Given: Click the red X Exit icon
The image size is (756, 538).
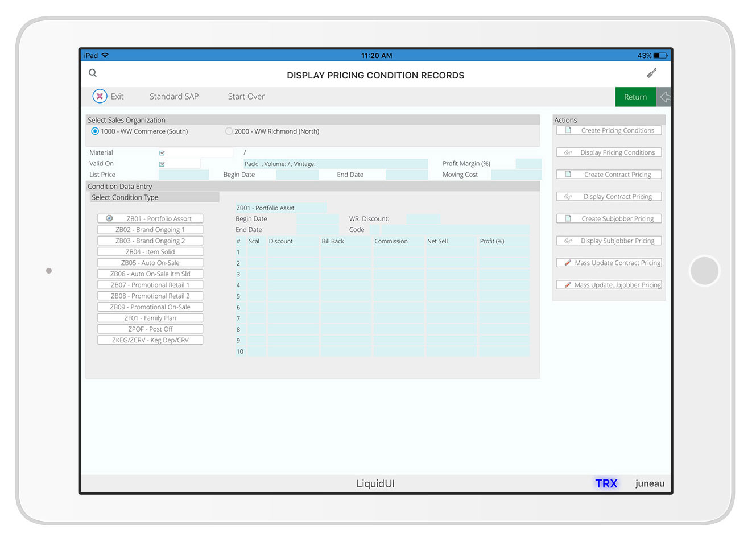Looking at the screenshot, I should [x=100, y=96].
